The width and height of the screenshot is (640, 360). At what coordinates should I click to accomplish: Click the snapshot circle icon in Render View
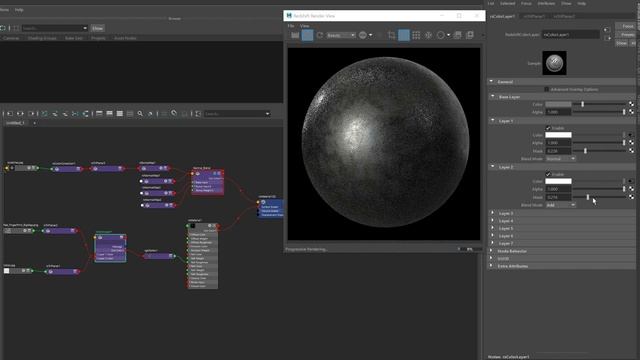(x=440, y=36)
